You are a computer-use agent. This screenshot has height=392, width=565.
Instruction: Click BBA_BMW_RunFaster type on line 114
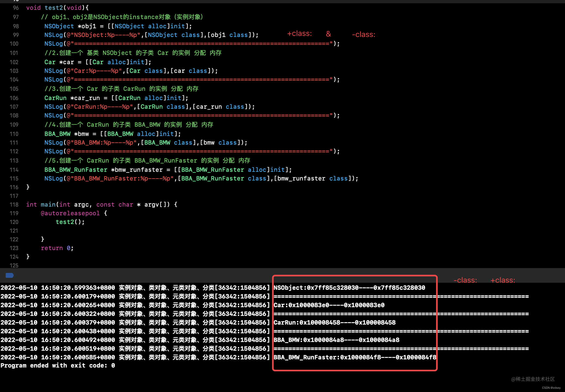(76, 170)
